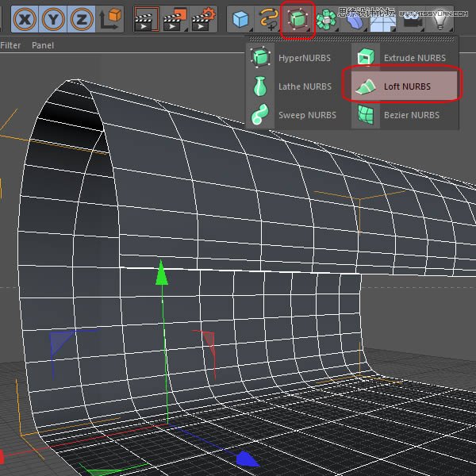
Task: Open the green NURBS generator dropdown
Action: (x=298, y=17)
